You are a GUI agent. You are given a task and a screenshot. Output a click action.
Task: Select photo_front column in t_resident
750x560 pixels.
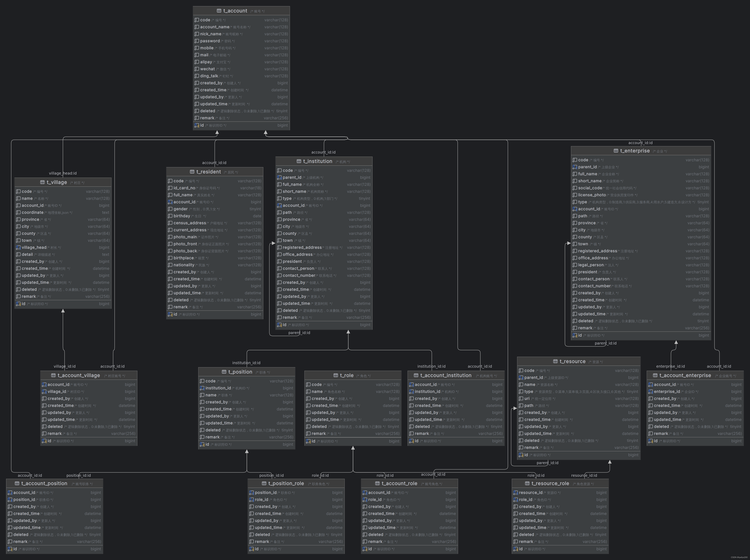pyautogui.click(x=215, y=244)
